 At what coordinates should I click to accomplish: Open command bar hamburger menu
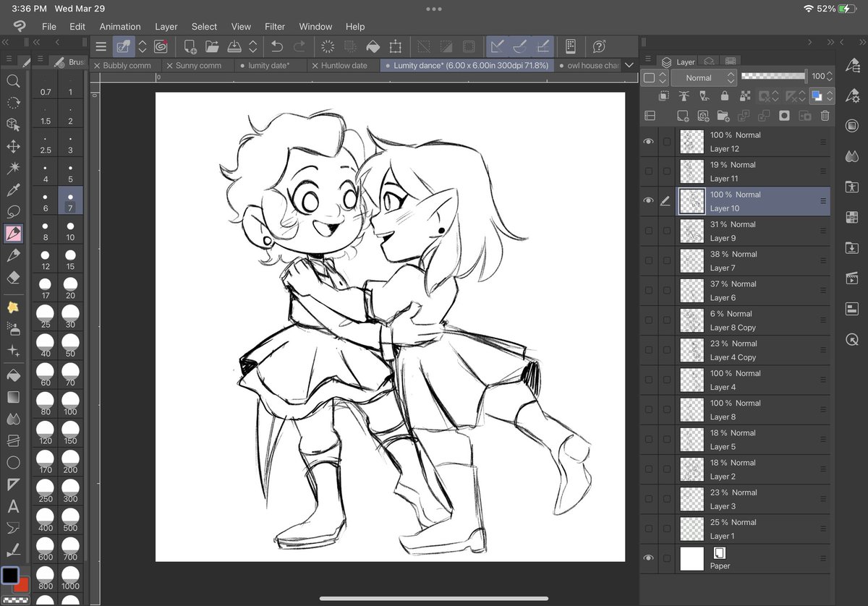(x=101, y=47)
